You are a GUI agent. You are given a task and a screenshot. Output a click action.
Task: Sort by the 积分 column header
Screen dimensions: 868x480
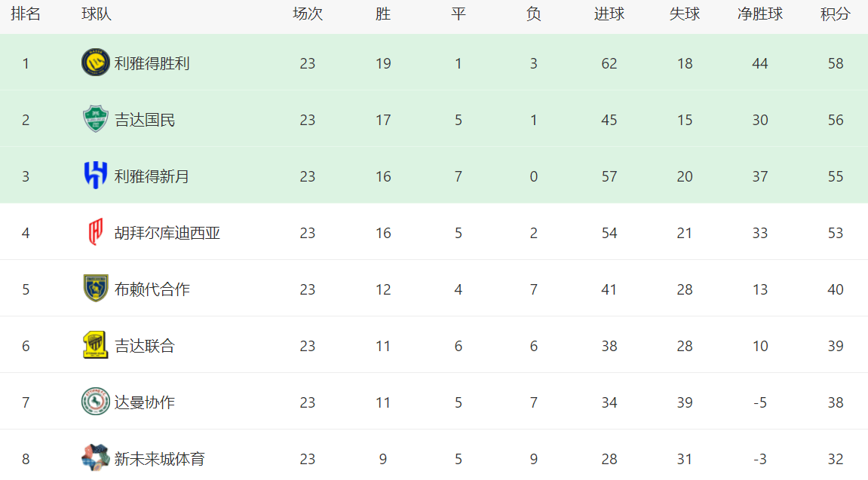pyautogui.click(x=835, y=14)
